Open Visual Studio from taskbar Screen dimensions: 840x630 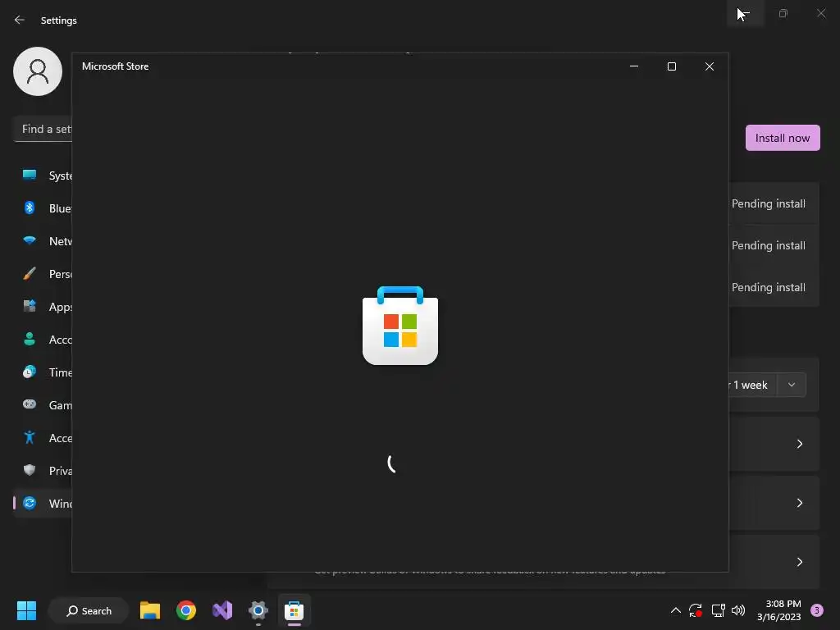222,610
